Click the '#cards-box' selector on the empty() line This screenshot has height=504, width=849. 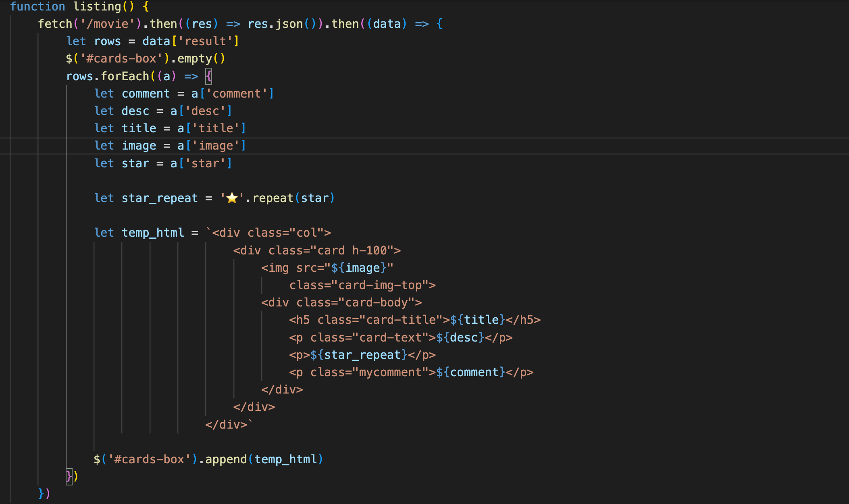coord(121,58)
